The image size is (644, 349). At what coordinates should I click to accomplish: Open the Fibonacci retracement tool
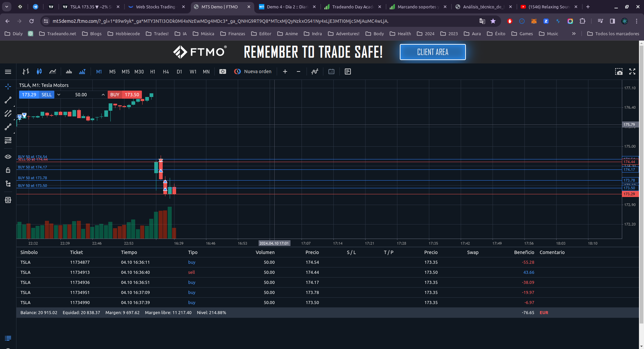click(8, 140)
